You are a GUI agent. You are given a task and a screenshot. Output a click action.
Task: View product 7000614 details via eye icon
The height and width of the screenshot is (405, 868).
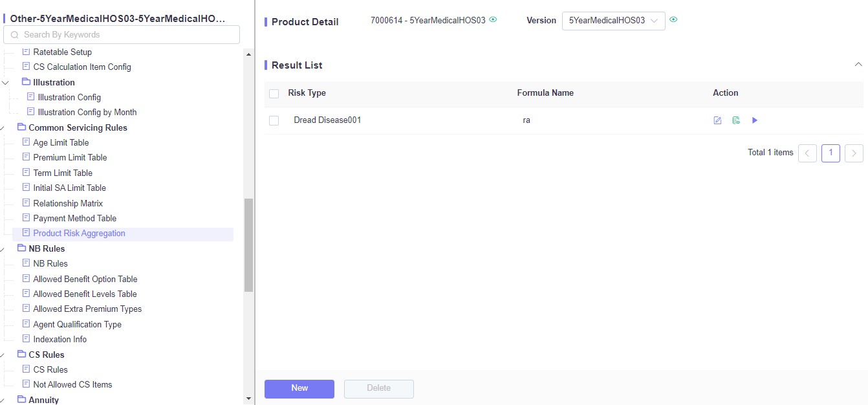tap(493, 19)
